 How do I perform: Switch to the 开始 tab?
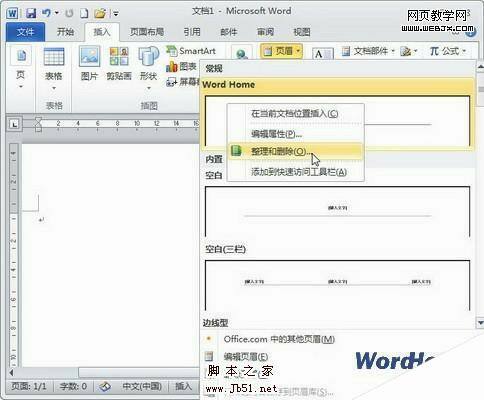click(x=65, y=32)
